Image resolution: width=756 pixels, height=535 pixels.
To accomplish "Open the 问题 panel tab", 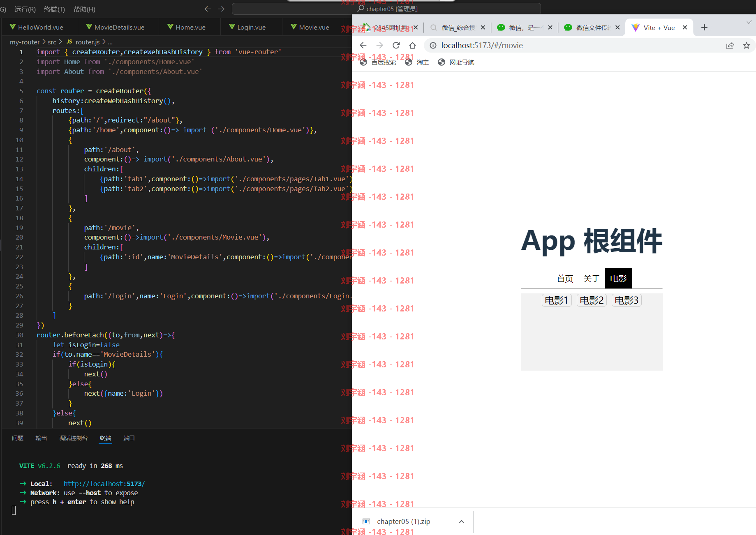I will pyautogui.click(x=18, y=438).
